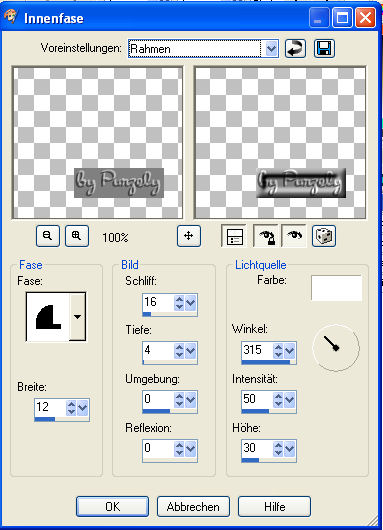Expand the Winkel value dropdown arrow
The height and width of the screenshot is (530, 383).
coord(290,351)
